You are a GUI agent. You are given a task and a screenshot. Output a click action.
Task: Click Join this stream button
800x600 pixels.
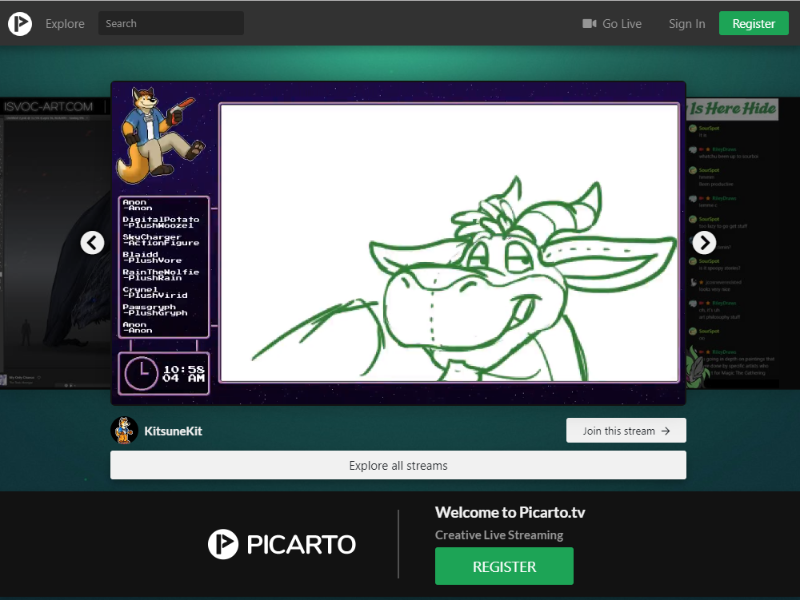tap(626, 431)
